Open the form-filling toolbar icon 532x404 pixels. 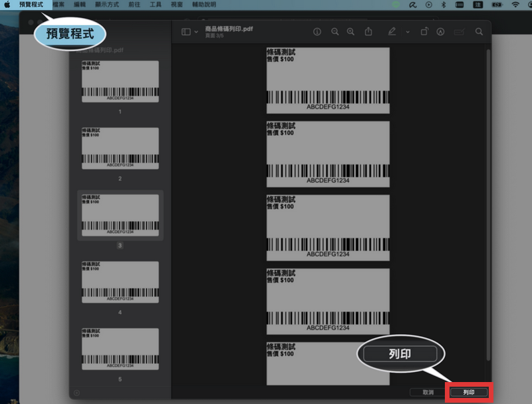click(459, 32)
